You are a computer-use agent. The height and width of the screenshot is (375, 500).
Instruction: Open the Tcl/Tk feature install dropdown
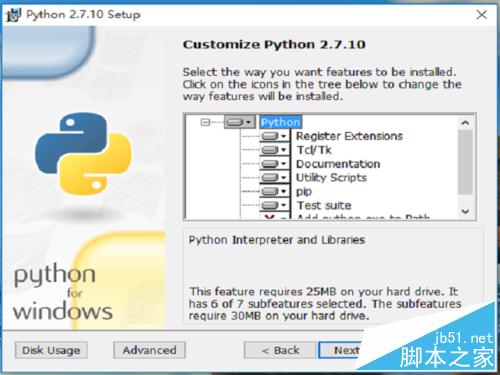[x=274, y=150]
